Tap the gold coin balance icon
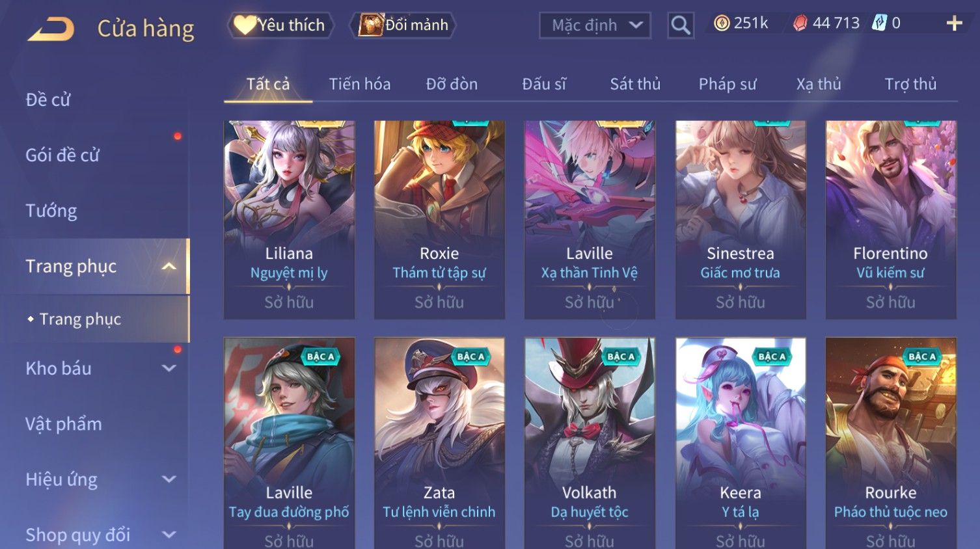Viewport: 980px width, 549px height. pyautogui.click(x=721, y=23)
